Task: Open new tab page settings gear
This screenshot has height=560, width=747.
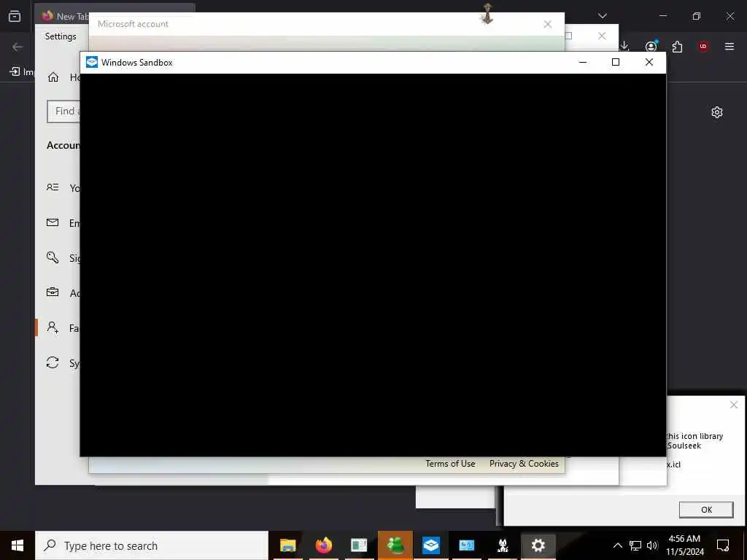Action: [717, 112]
